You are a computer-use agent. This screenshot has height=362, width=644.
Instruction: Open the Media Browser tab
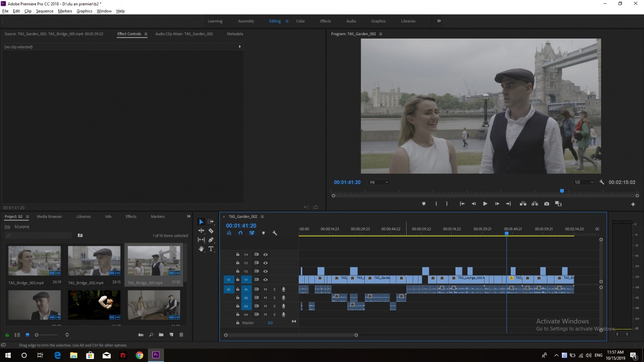click(x=49, y=217)
